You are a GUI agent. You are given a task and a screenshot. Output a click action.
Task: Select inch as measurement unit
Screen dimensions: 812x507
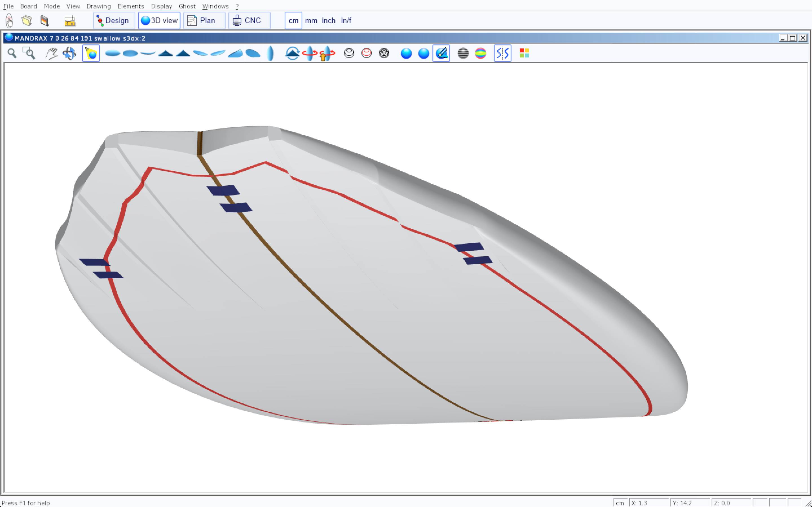point(328,21)
